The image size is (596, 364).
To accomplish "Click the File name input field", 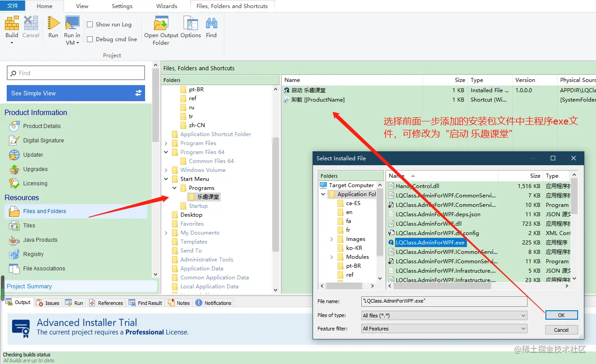I will tap(444, 301).
